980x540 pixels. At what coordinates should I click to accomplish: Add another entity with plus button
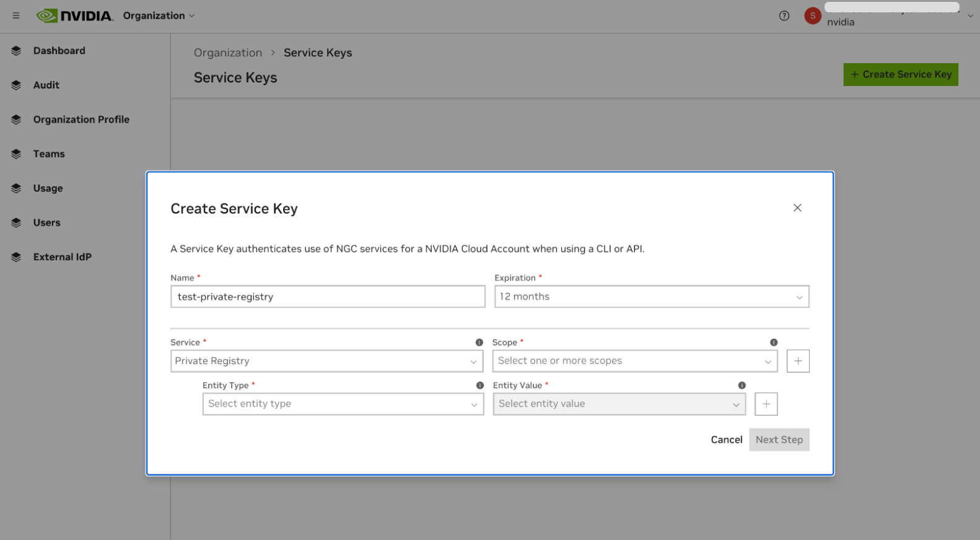766,404
